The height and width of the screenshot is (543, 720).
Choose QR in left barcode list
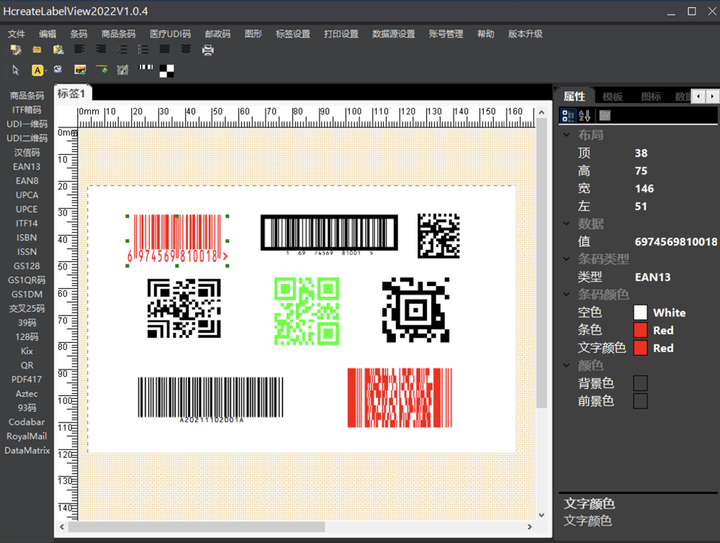click(27, 365)
